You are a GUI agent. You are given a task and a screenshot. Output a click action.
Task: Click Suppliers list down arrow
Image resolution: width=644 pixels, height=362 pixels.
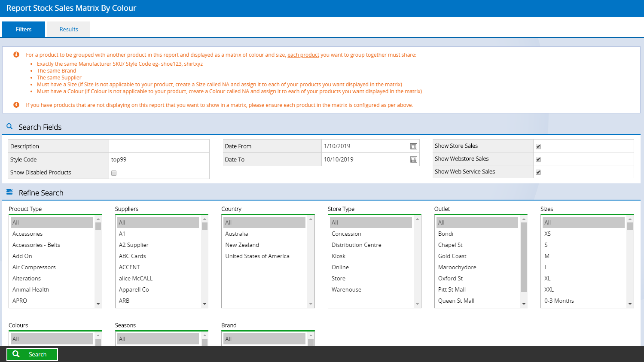pos(204,304)
